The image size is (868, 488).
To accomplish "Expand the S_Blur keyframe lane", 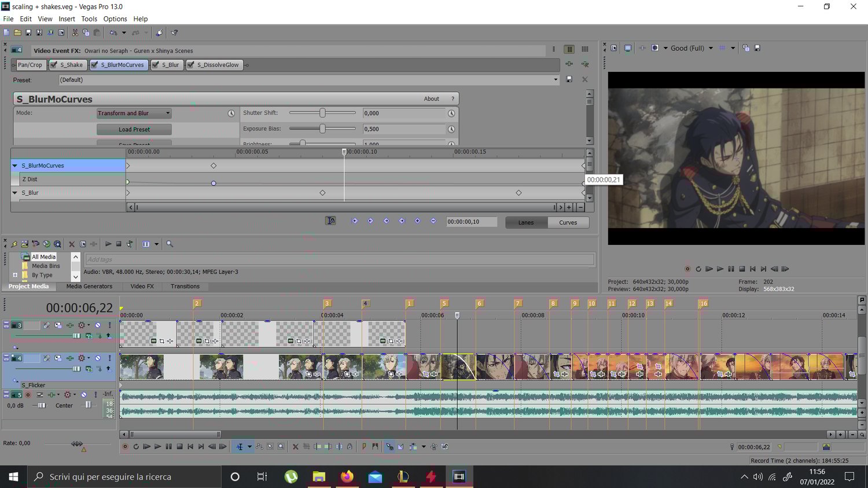I will 15,193.
